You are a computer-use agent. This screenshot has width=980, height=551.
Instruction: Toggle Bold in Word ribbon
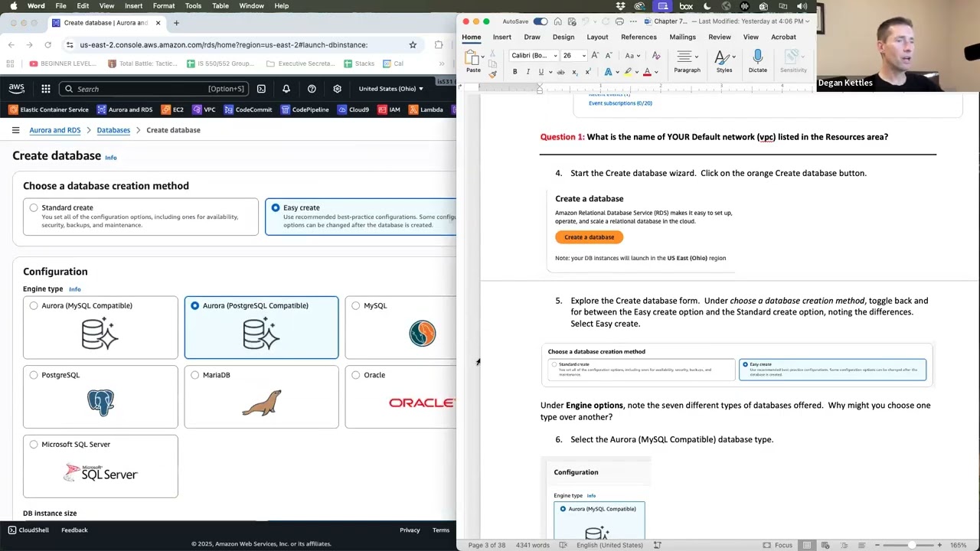[x=514, y=72]
